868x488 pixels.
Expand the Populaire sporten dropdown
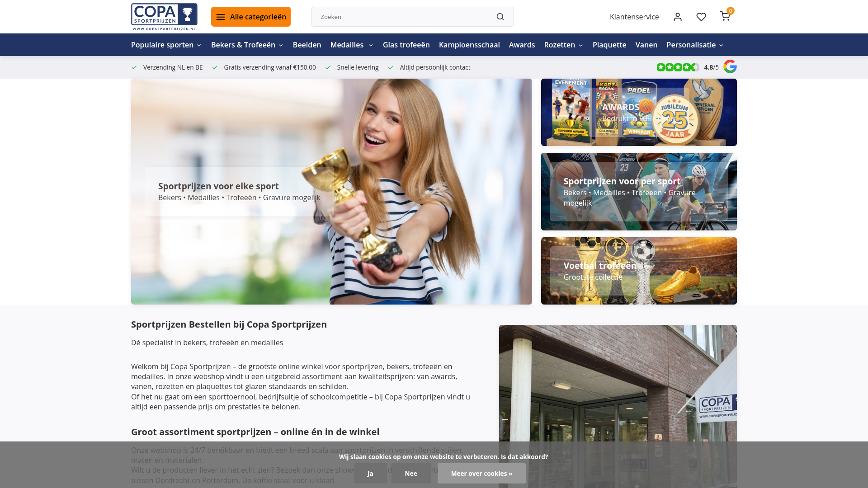pos(166,45)
